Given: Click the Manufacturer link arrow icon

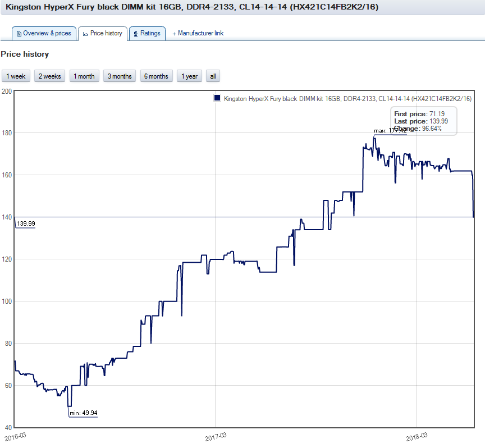Looking at the screenshot, I should pyautogui.click(x=173, y=34).
